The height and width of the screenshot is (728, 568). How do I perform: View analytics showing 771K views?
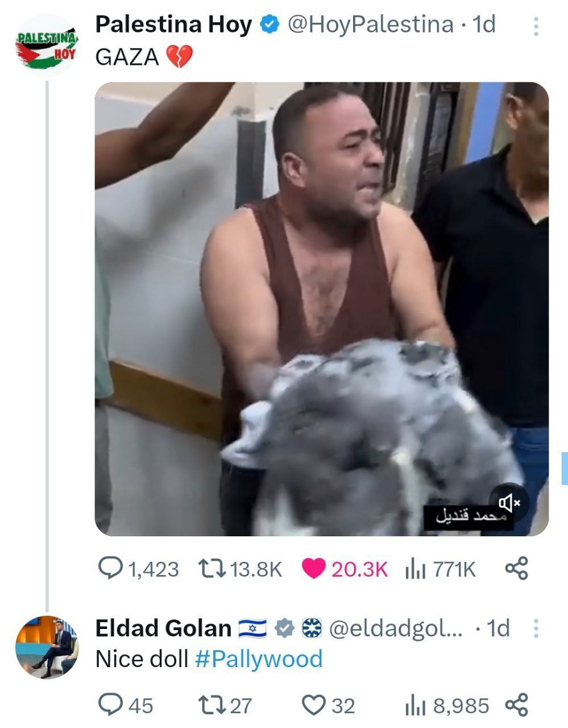pyautogui.click(x=441, y=569)
